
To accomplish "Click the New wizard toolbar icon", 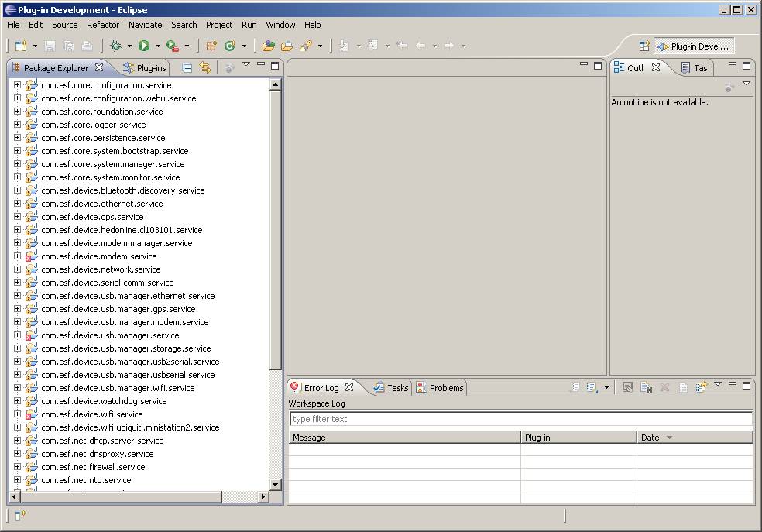I will (x=21, y=46).
